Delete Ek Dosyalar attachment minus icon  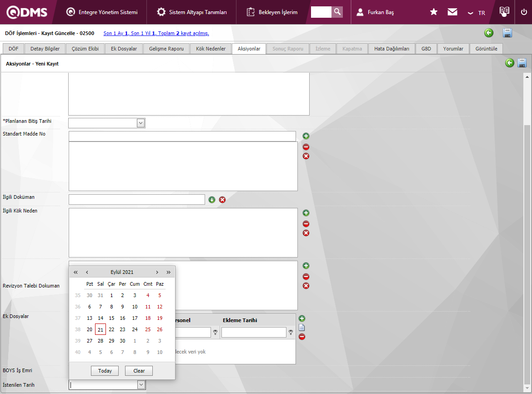tap(301, 337)
